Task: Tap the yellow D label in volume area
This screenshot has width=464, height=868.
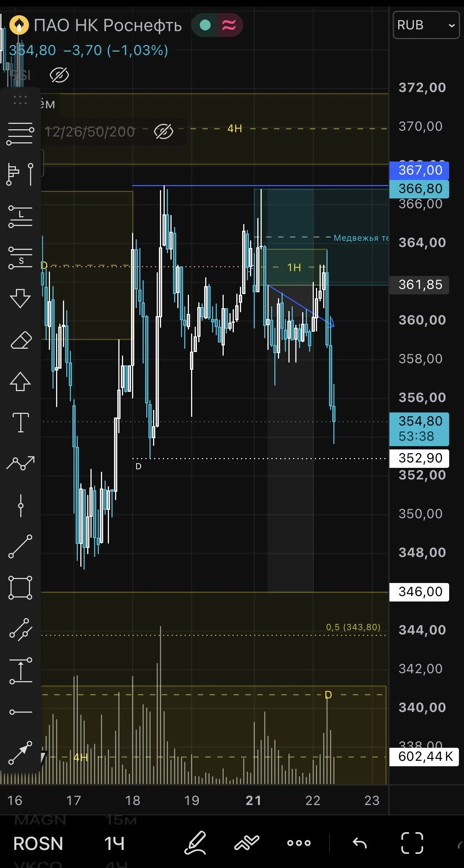Action: (x=328, y=695)
